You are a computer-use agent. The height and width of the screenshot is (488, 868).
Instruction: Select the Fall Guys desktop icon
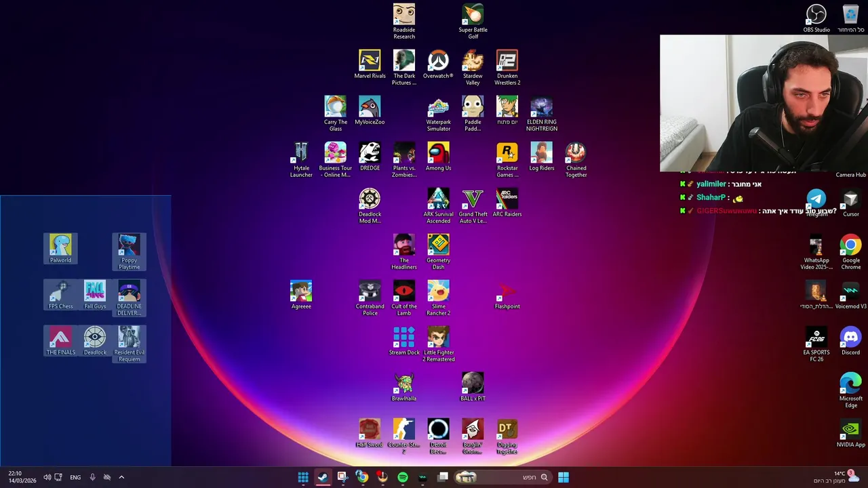(95, 295)
